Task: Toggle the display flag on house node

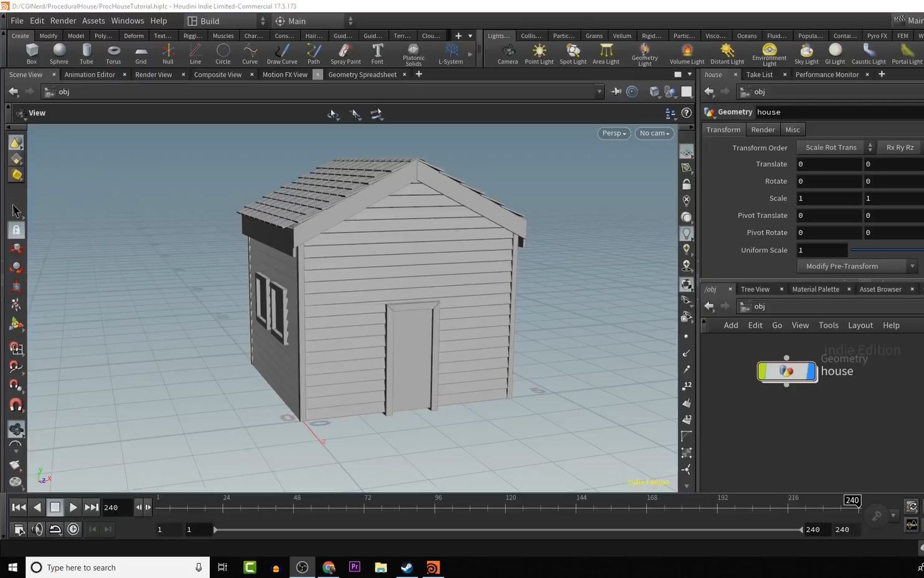Action: [x=810, y=371]
